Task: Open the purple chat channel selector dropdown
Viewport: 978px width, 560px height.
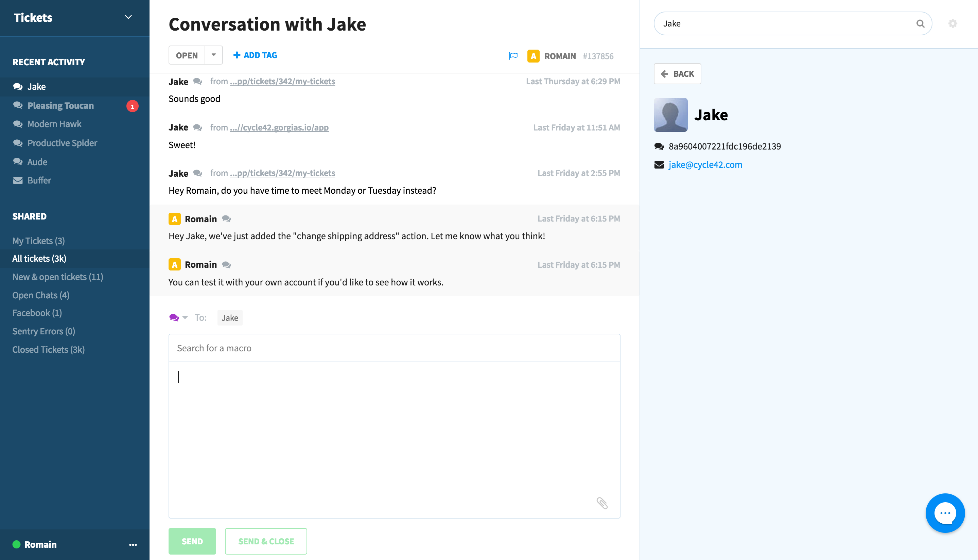Action: pyautogui.click(x=178, y=318)
